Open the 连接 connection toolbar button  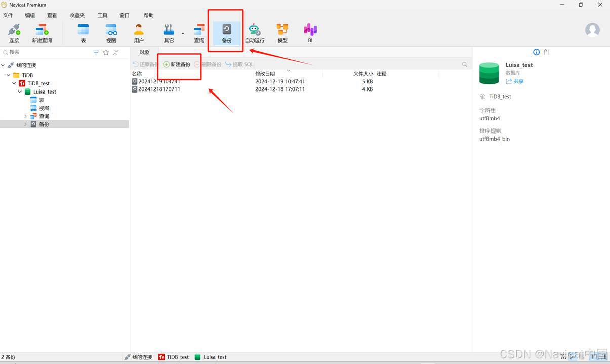(14, 33)
